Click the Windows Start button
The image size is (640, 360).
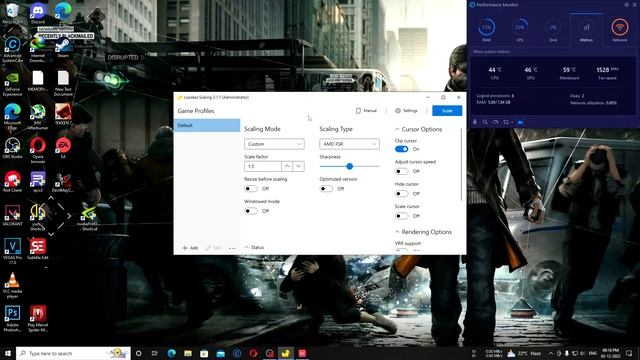[x=7, y=353]
